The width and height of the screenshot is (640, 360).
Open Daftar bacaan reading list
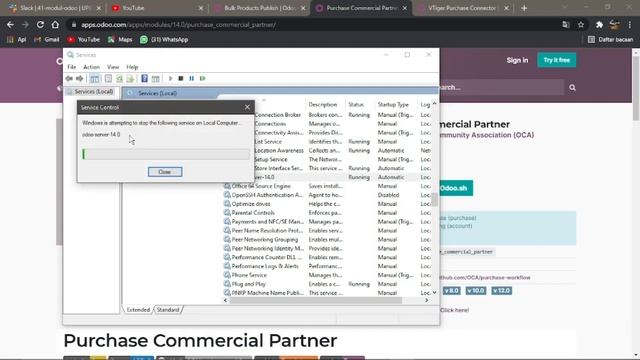(611, 40)
